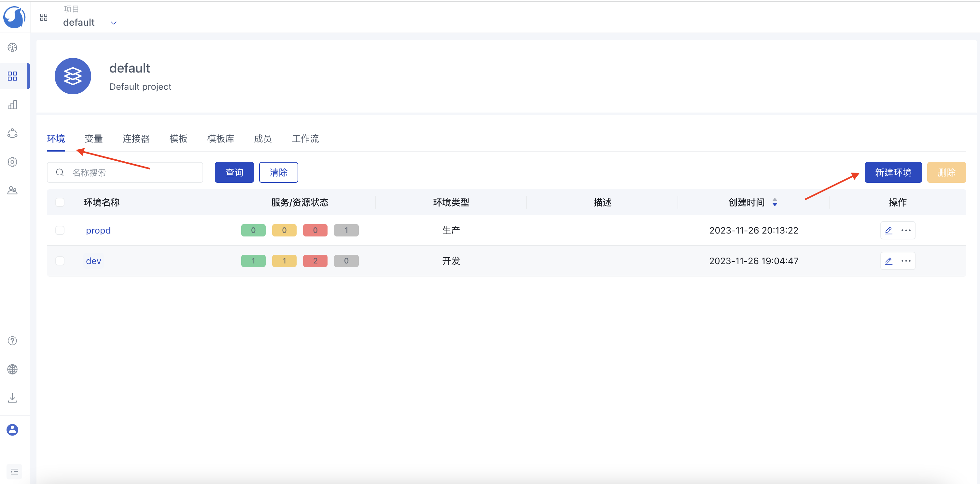Click the yellow status badge in propd row
This screenshot has width=980, height=484.
coord(284,230)
